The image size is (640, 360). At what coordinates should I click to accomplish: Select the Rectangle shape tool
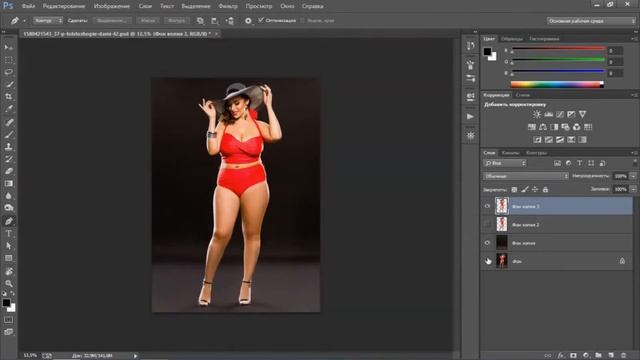tap(8, 258)
